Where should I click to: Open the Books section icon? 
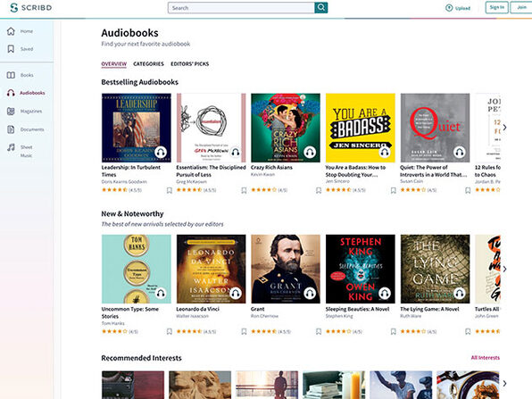pyautogui.click(x=11, y=75)
